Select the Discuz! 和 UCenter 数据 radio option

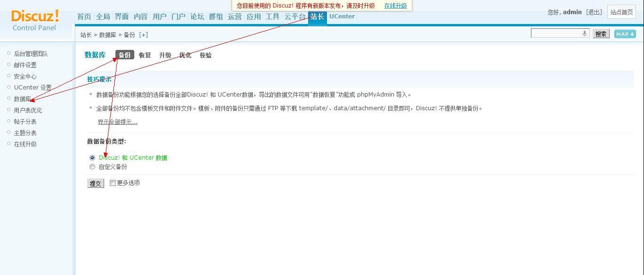click(x=92, y=158)
